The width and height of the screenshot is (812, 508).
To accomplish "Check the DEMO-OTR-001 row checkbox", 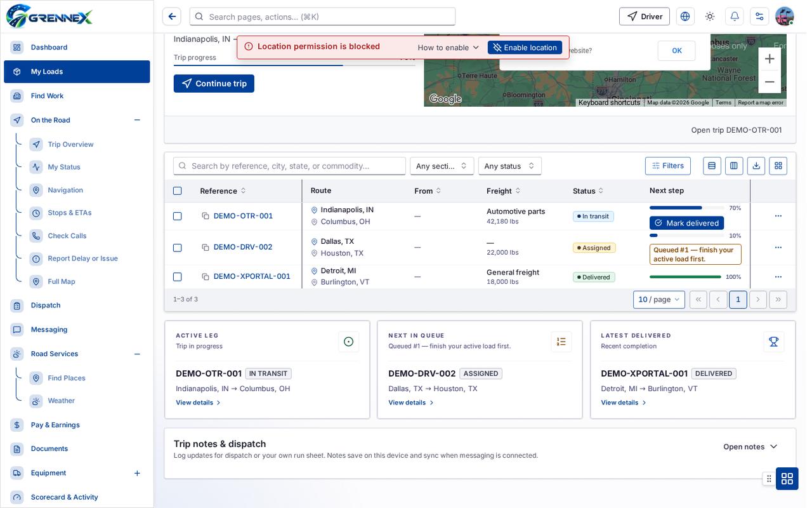I will click(x=178, y=217).
